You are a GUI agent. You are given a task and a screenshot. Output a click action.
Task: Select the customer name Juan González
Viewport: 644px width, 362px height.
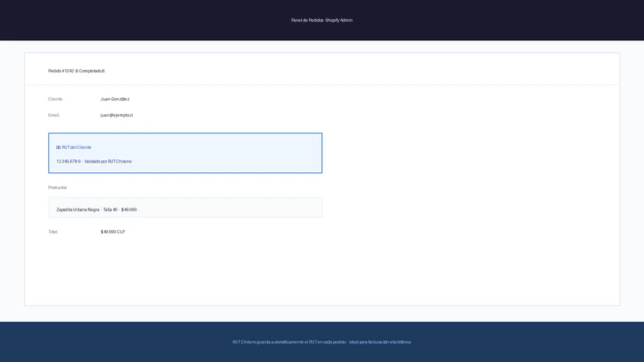[x=115, y=99]
